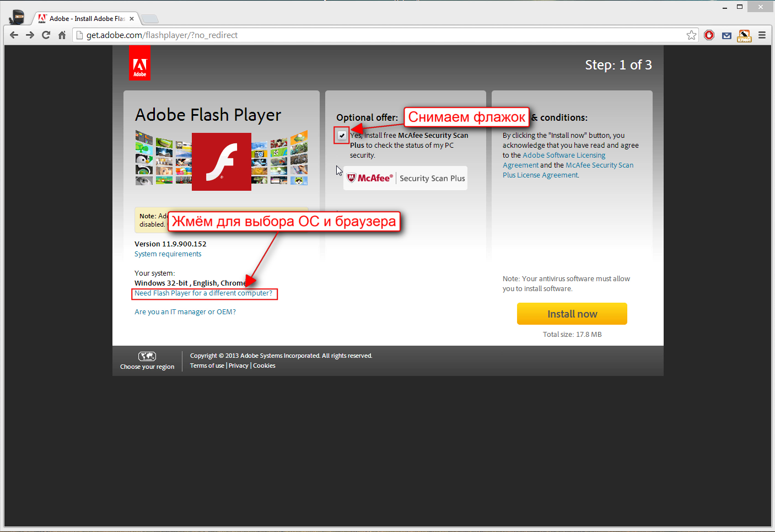
Task: Click the Windows 32-bit, English, Chrome text
Action: pyautogui.click(x=190, y=283)
